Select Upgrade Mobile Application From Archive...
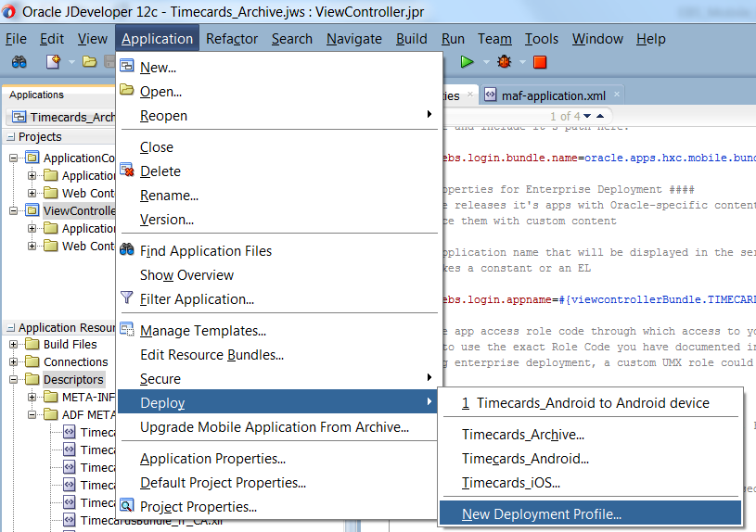Screen dimensions: 756x532 click(x=279, y=427)
